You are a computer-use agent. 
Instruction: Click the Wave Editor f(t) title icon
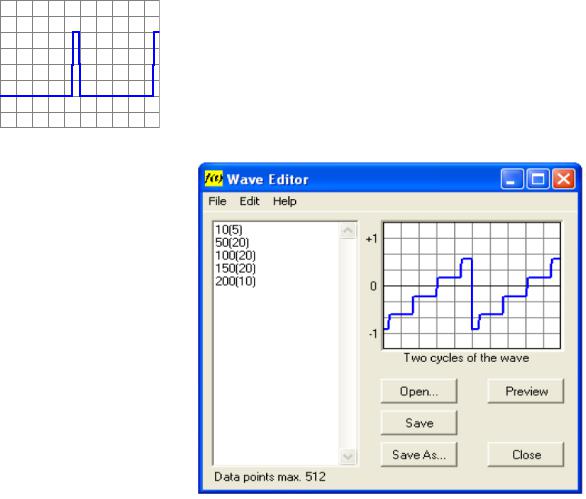(214, 178)
